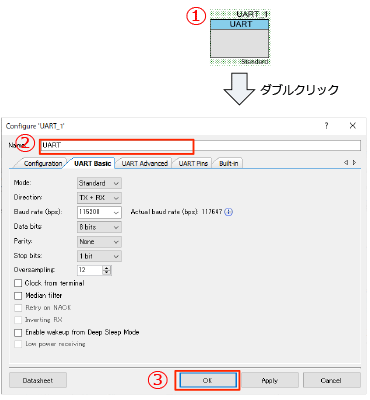370x400 pixels.
Task: Click the Actual baud rate value 117647
Action: click(x=212, y=212)
